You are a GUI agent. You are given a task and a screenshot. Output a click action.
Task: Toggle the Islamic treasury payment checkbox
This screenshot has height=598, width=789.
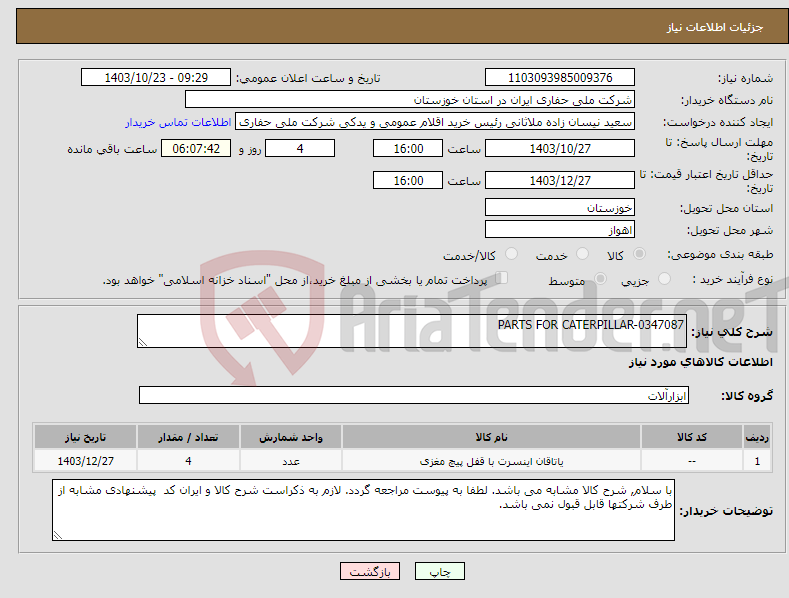pyautogui.click(x=502, y=278)
